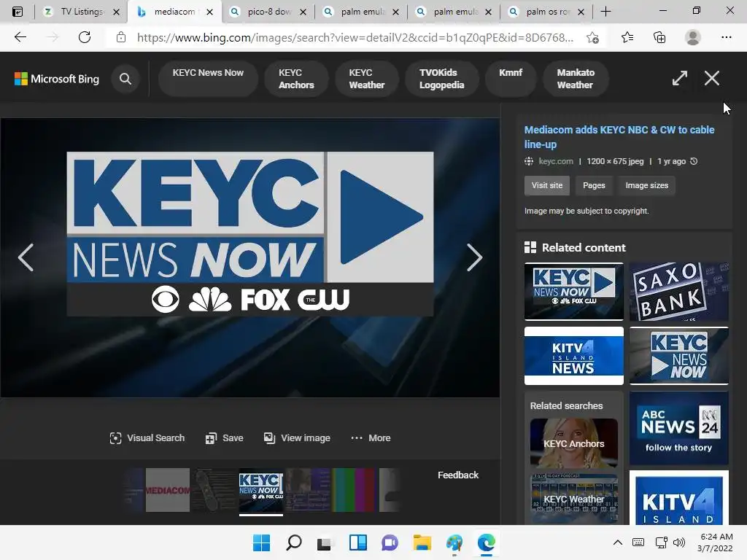The width and height of the screenshot is (747, 560).
Task: Open ABC News 24 related thumbnail
Action: pos(679,428)
